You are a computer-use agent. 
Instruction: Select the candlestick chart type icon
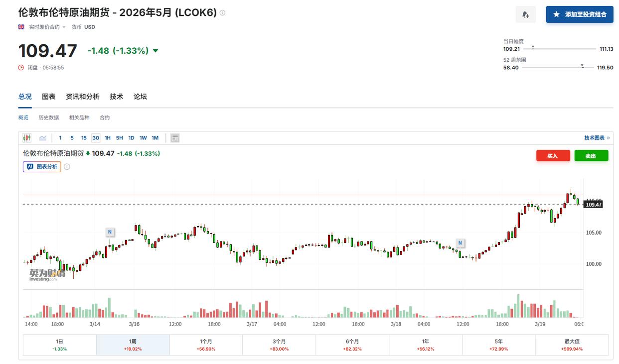27,138
